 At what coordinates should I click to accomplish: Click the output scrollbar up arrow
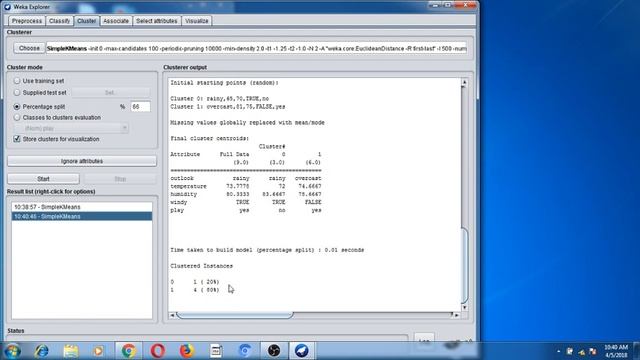coord(464,83)
